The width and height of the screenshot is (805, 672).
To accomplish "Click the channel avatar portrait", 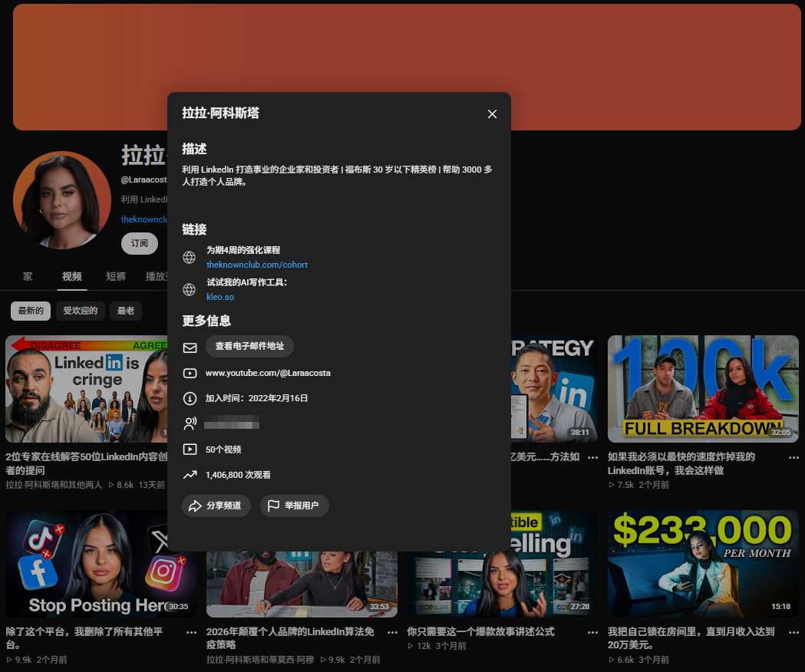I will click(61, 200).
